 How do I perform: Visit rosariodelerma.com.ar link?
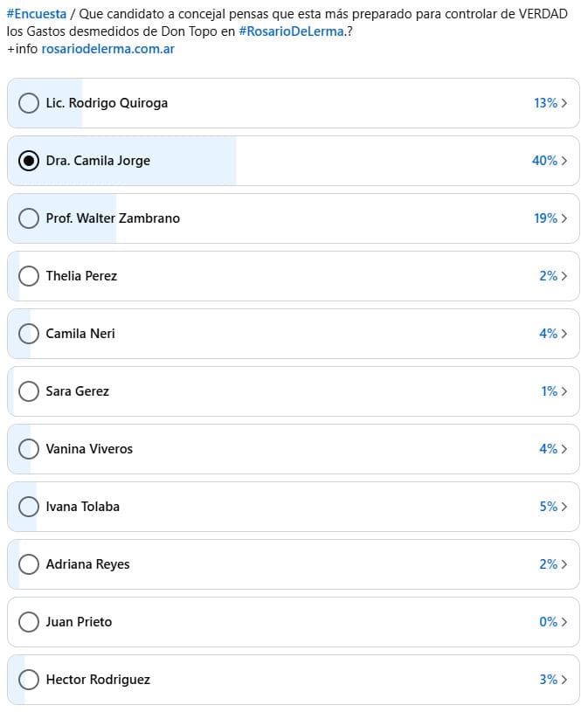[x=108, y=49]
